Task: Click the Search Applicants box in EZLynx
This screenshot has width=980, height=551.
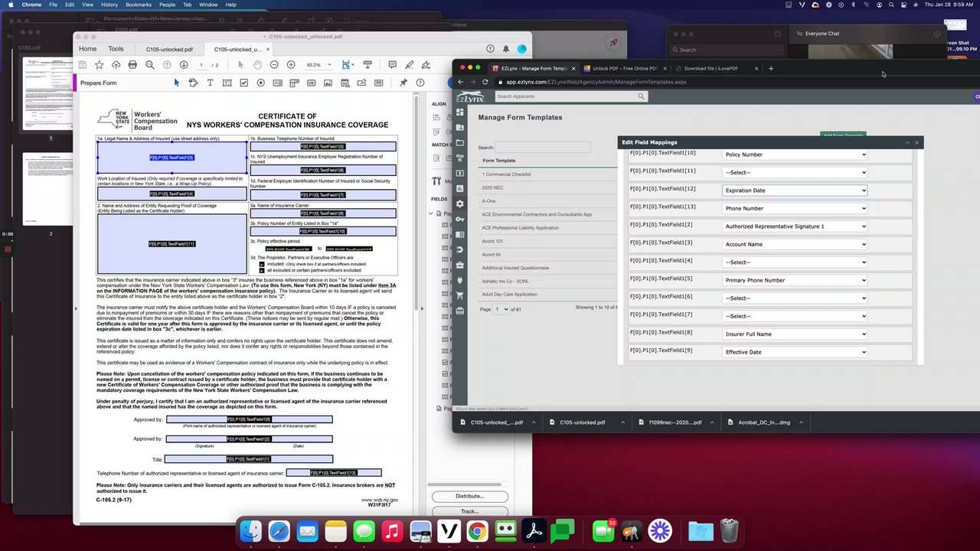Action: 570,96
